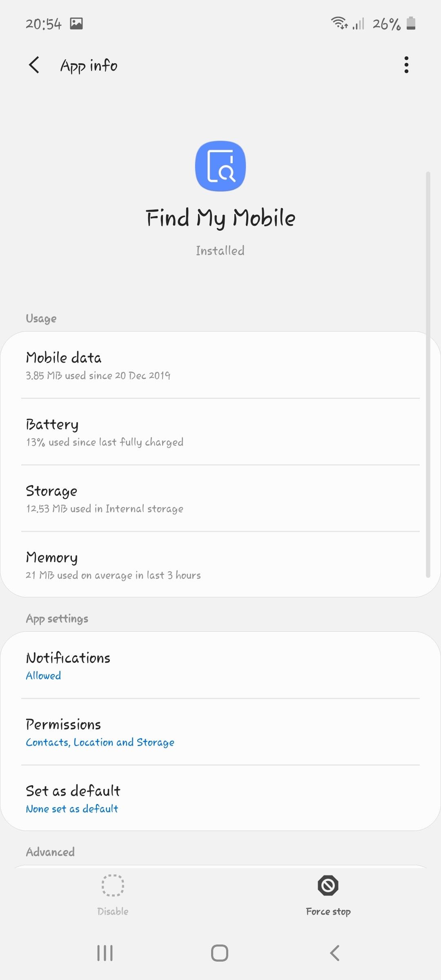Open the three-dot more options menu
Viewport: 441px width, 980px height.
[406, 65]
